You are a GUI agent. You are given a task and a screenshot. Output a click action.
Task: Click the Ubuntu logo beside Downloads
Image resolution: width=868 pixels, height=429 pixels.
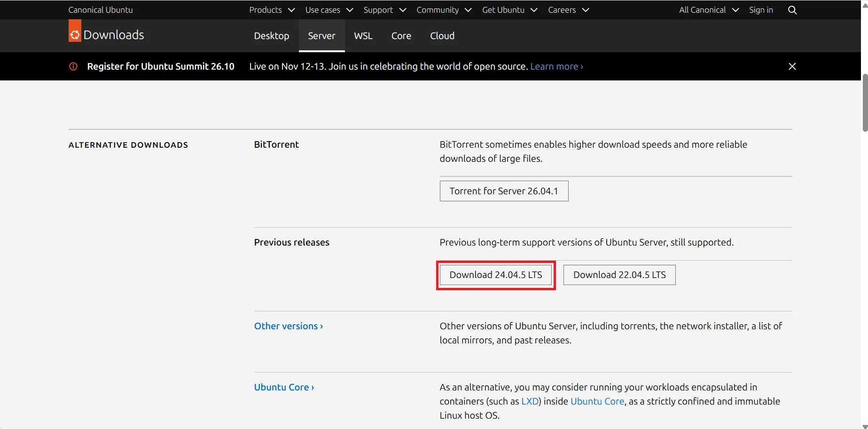pyautogui.click(x=75, y=31)
